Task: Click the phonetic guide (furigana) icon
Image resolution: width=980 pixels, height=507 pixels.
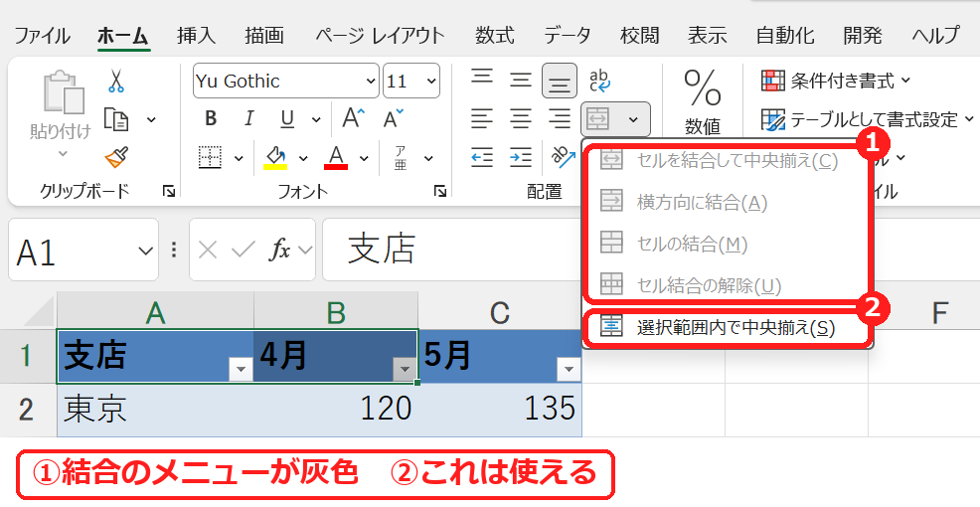Action: [400, 157]
